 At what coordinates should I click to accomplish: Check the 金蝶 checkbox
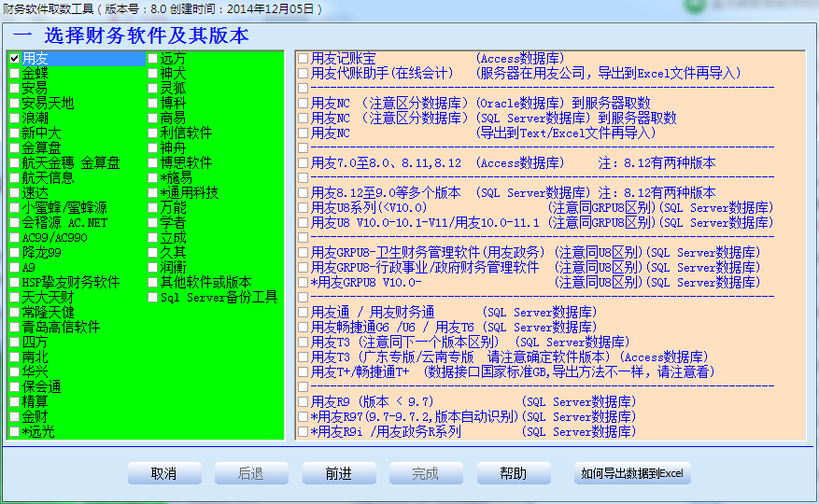[15, 74]
